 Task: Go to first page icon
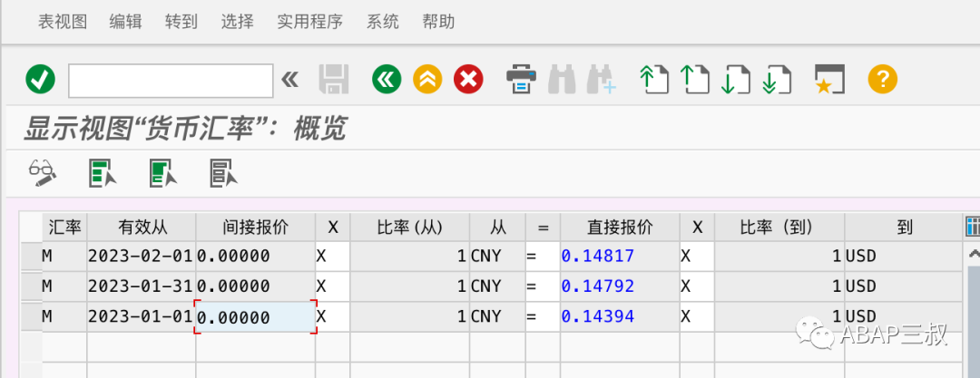pyautogui.click(x=654, y=80)
